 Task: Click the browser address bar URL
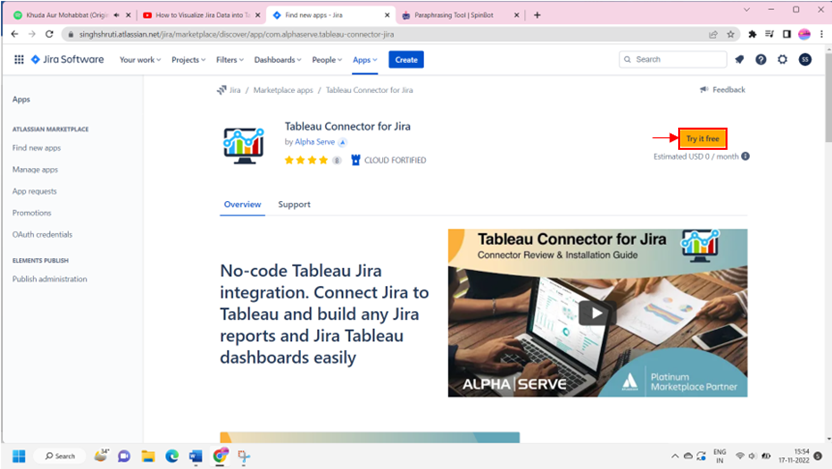coord(237,34)
